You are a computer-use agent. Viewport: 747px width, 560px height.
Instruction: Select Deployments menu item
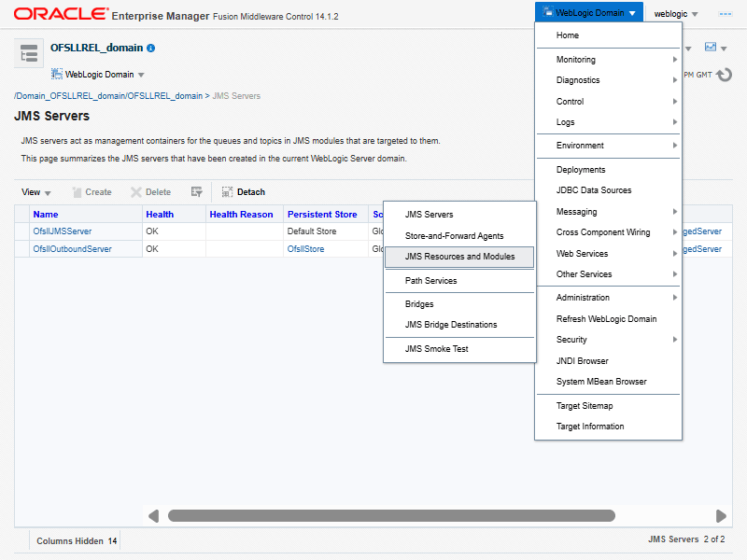[609, 170]
